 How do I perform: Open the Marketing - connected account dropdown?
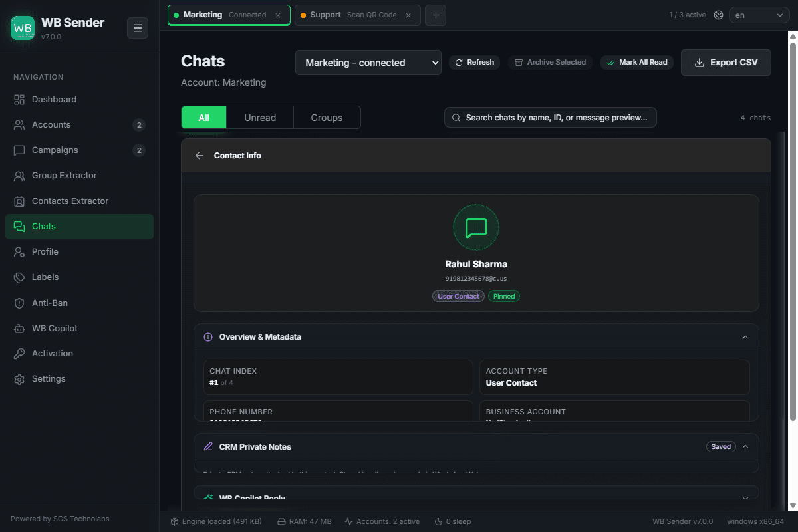tap(368, 63)
